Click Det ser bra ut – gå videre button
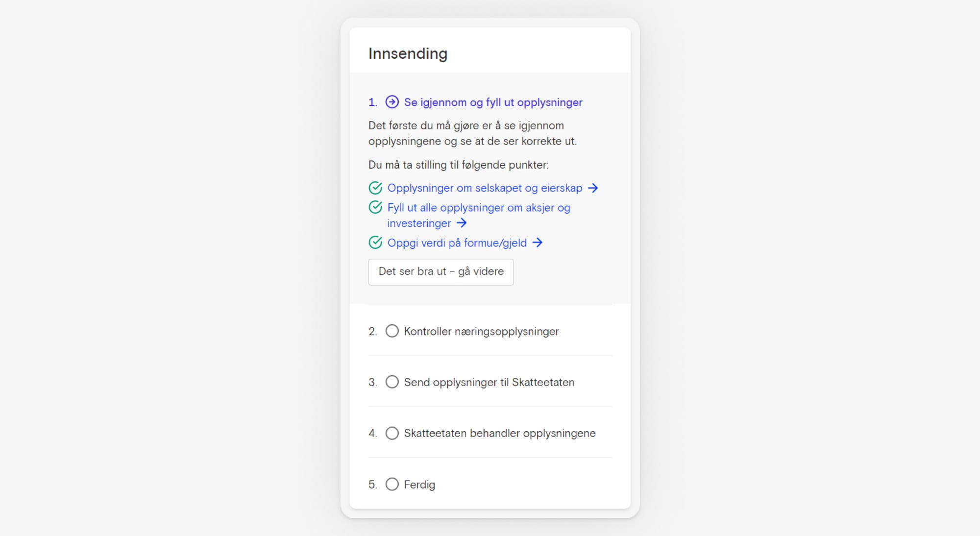This screenshot has width=980, height=536. coord(441,271)
